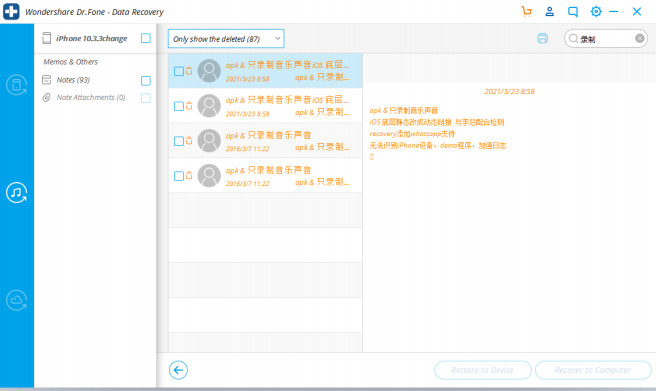Select the iPhone 10.3.3change device label
The height and width of the screenshot is (391, 656).
tap(92, 38)
